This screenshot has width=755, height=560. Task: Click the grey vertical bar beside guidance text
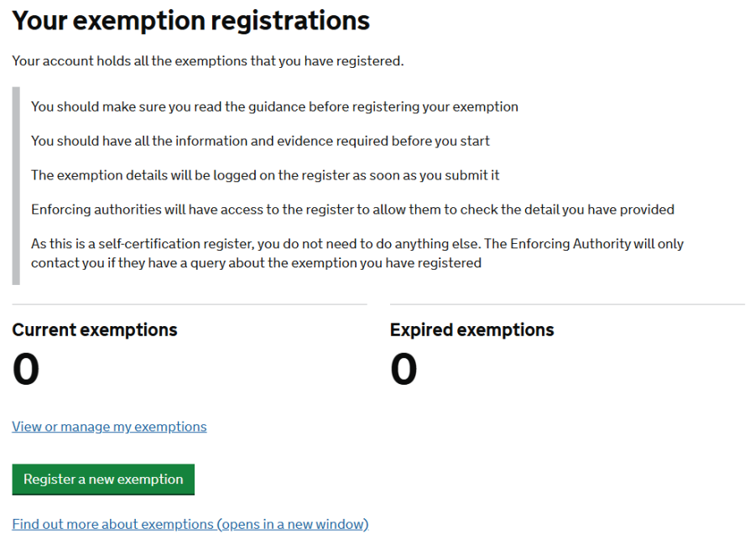coord(16,185)
